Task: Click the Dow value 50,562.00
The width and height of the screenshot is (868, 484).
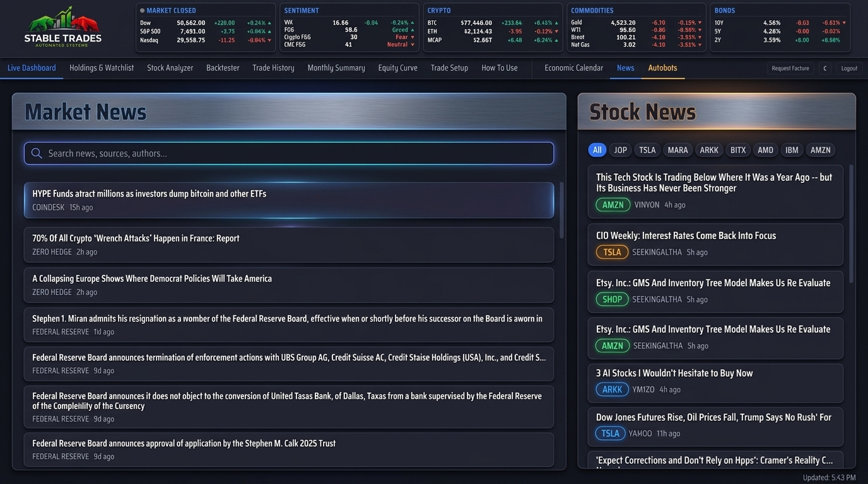Action: click(191, 23)
